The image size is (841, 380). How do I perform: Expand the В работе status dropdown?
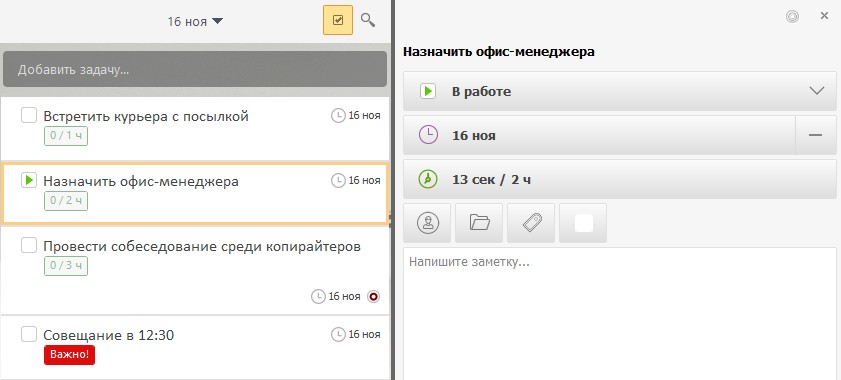[619, 91]
